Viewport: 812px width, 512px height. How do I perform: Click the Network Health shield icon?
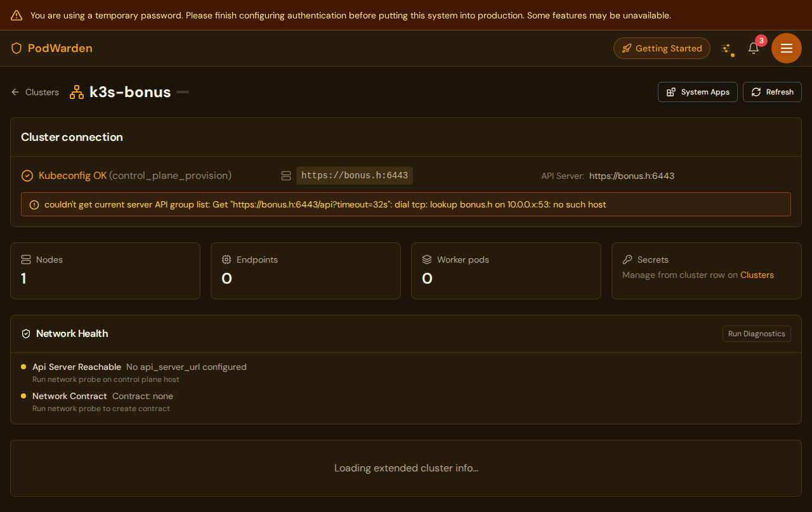pyautogui.click(x=26, y=333)
